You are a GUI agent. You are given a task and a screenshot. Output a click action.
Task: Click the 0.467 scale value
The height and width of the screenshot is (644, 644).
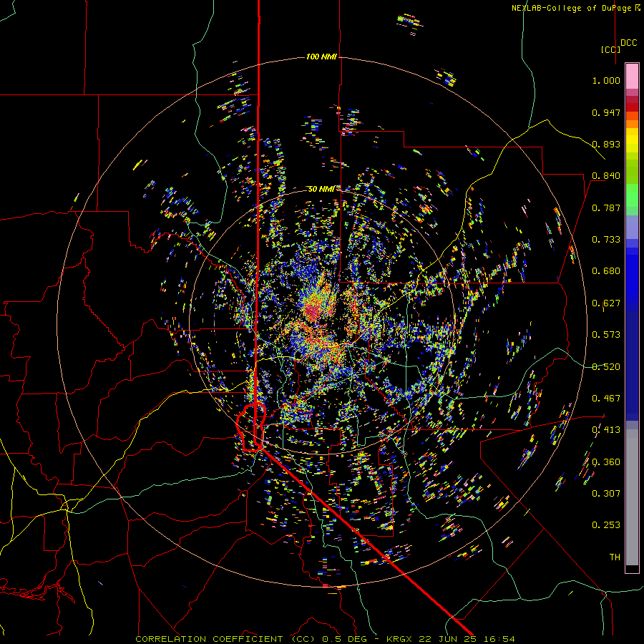[x=606, y=399]
